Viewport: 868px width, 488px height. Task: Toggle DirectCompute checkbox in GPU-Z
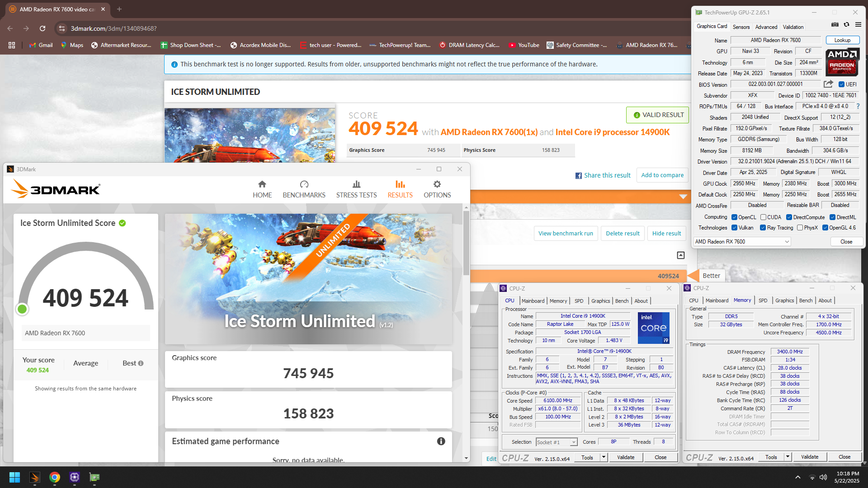789,217
